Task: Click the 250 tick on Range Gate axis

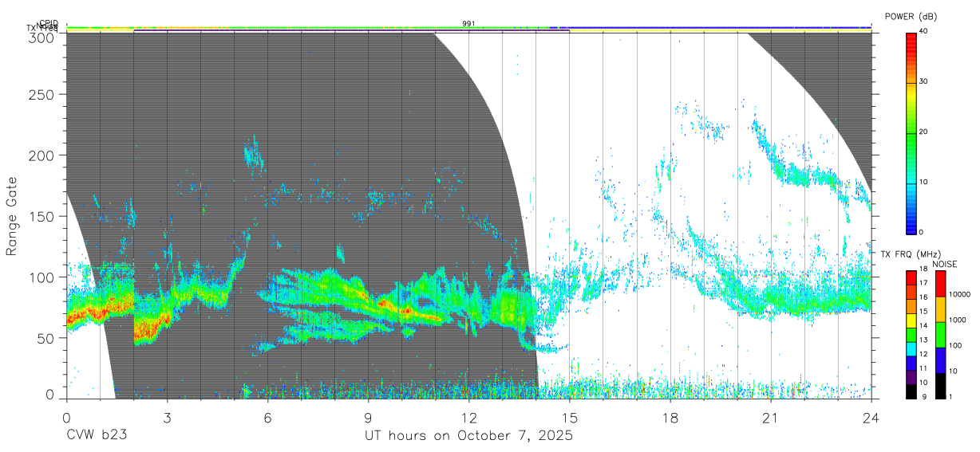Action: pos(41,94)
